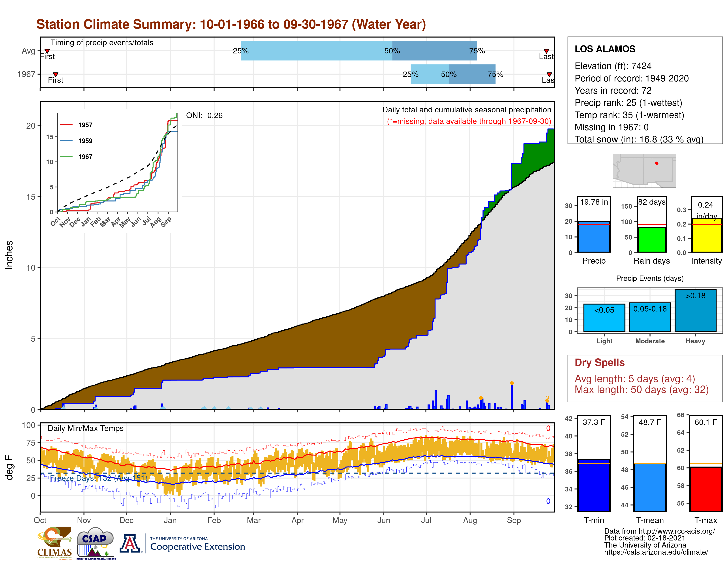Click the LOS ALAMOS station title
Image resolution: width=728 pixels, height=563 pixels.
click(605, 49)
